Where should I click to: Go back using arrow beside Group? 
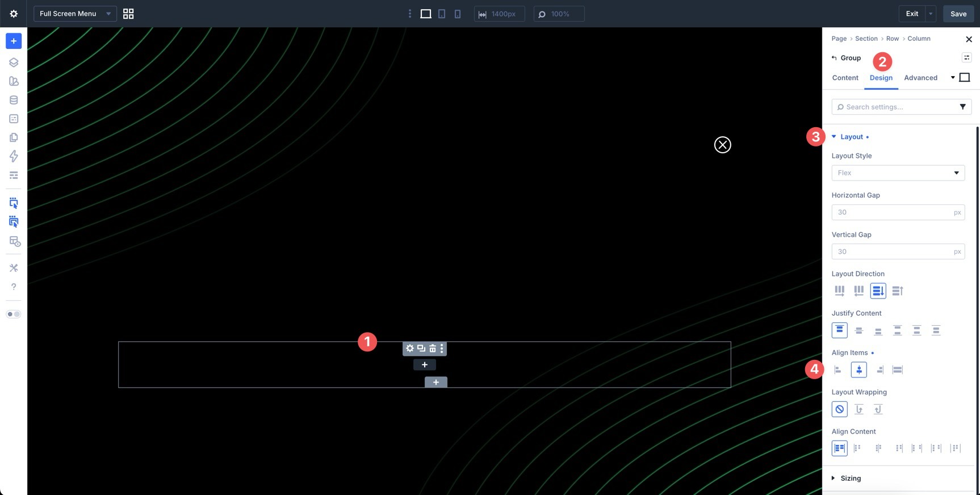pyautogui.click(x=834, y=58)
